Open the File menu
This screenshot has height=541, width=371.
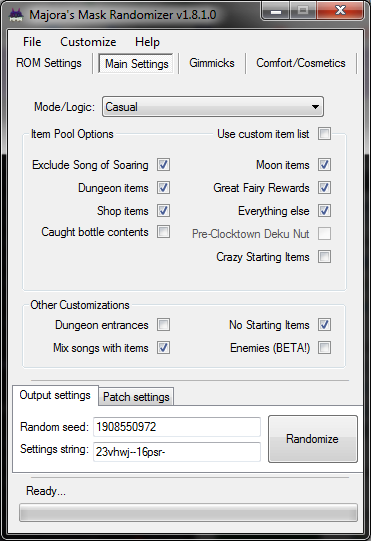tap(32, 42)
